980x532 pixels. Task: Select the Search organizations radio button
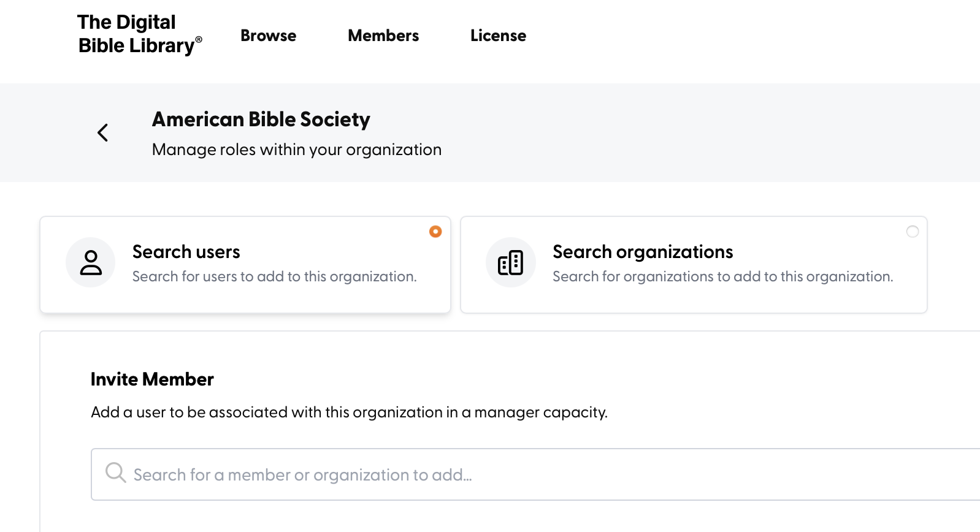[913, 232]
